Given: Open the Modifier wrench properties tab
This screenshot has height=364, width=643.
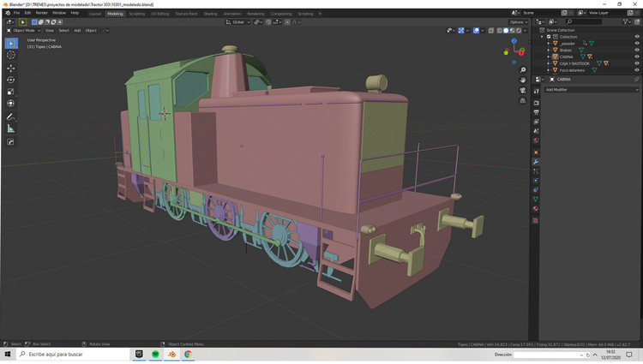Looking at the screenshot, I should coord(536,162).
